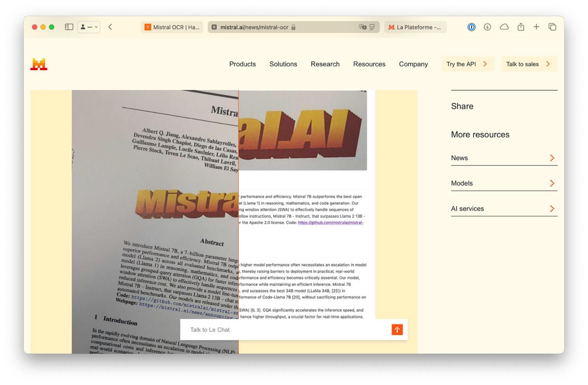The height and width of the screenshot is (385, 588).
Task: Open the AI services resource link
Action: pyautogui.click(x=504, y=209)
